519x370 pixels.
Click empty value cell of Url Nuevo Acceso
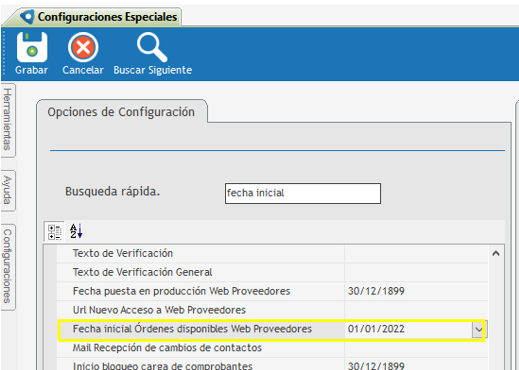[416, 310]
